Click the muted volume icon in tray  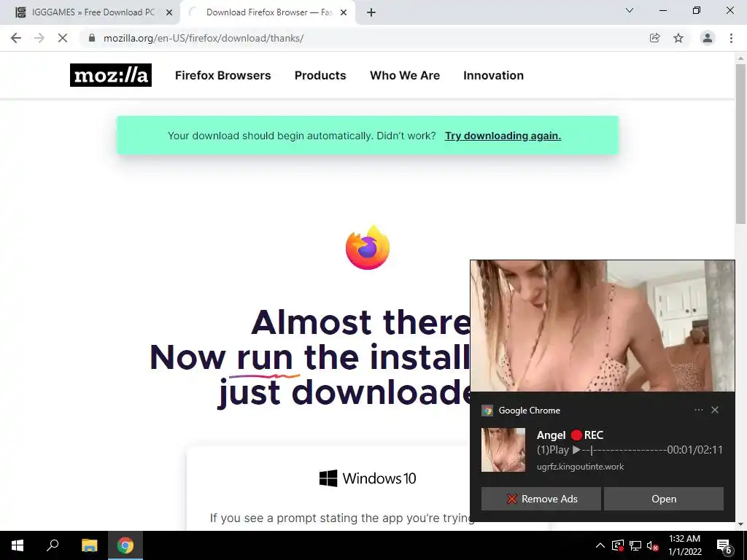tap(653, 545)
